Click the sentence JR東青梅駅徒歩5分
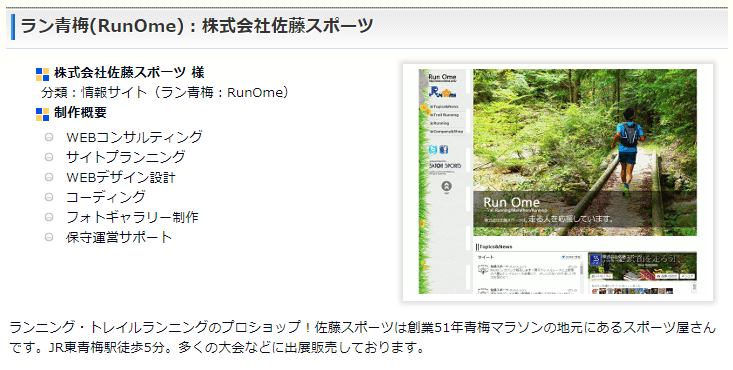Image resolution: width=733 pixels, height=370 pixels. pos(111,348)
